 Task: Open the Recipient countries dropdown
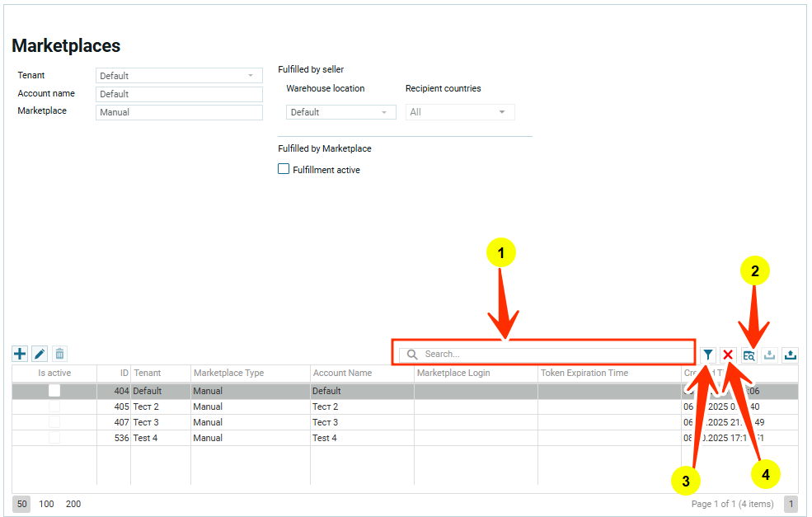tap(459, 112)
